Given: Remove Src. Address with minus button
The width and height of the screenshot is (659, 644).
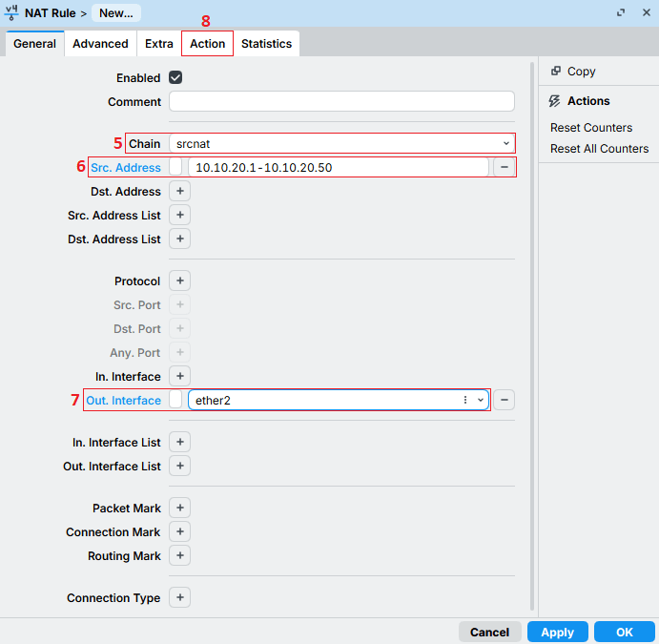Looking at the screenshot, I should pyautogui.click(x=505, y=167).
